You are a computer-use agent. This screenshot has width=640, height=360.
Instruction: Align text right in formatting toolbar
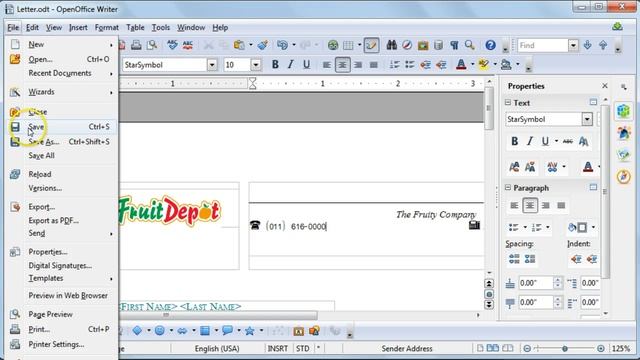(358, 64)
